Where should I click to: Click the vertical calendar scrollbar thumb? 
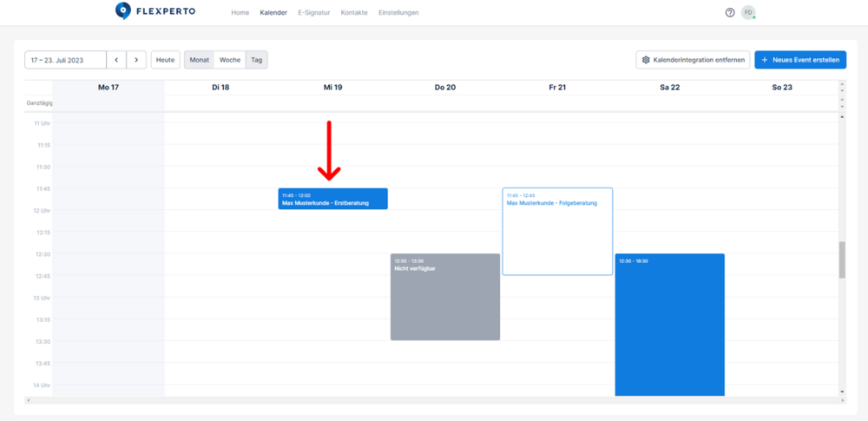(x=842, y=260)
